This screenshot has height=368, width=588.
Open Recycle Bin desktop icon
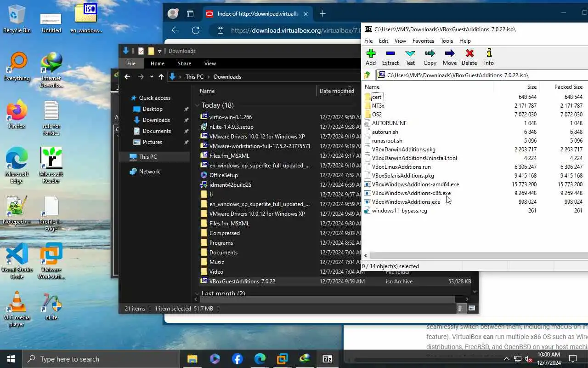(17, 18)
